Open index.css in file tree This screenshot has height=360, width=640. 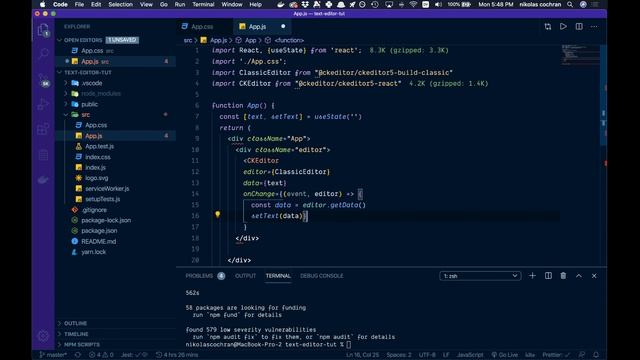[x=98, y=157]
